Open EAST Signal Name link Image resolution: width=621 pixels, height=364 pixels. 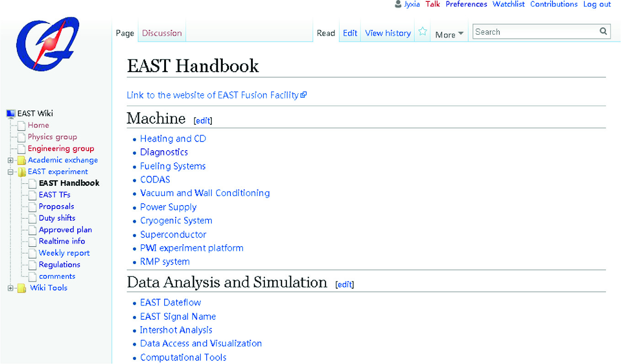pyautogui.click(x=178, y=316)
